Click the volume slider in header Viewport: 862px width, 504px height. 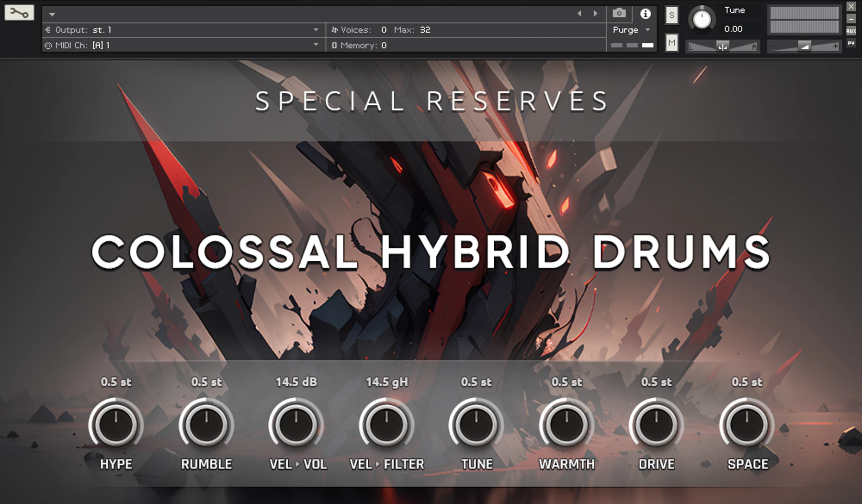(805, 46)
